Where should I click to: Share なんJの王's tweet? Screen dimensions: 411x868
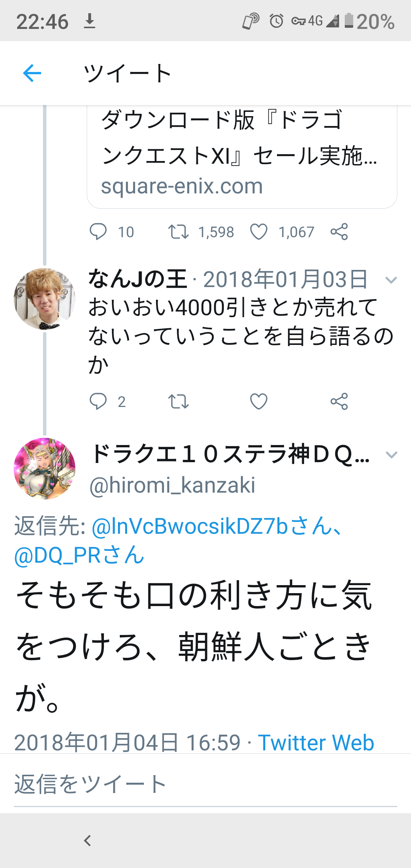pyautogui.click(x=339, y=401)
